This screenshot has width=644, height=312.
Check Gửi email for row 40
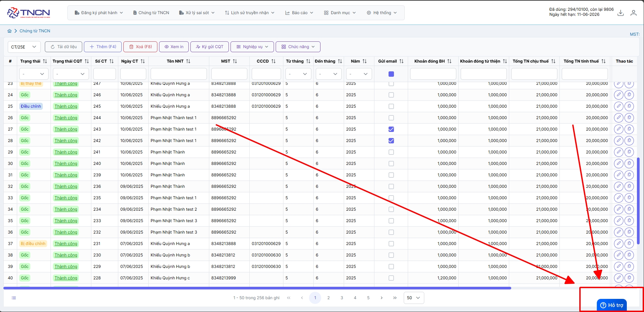pos(391,278)
